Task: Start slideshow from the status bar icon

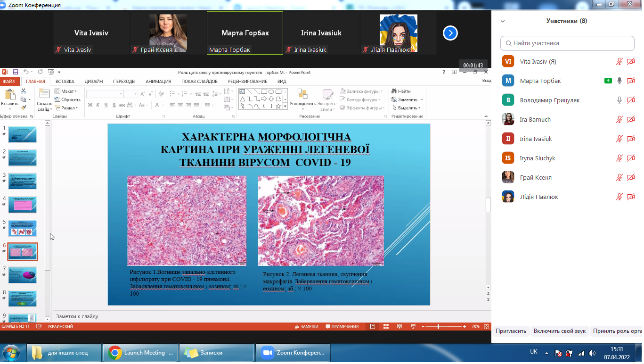Action: [x=413, y=326]
